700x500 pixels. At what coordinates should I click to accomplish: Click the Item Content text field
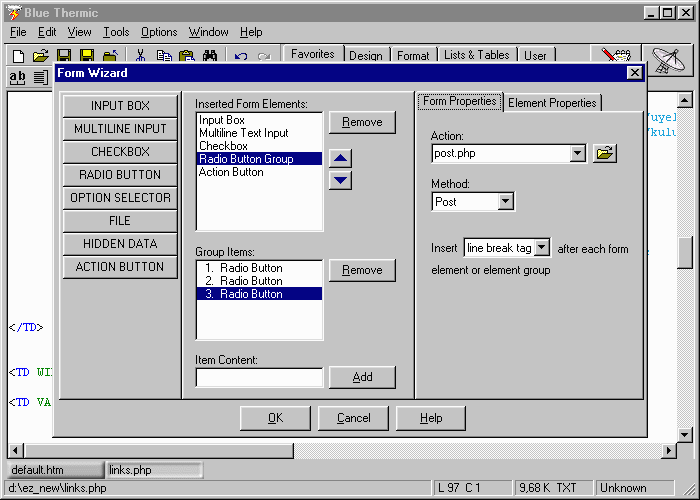(259, 378)
